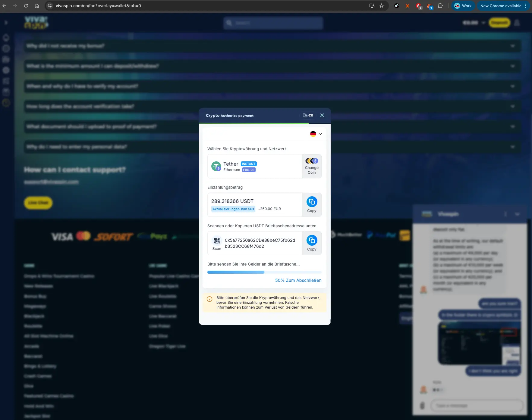Click the browser forward arrow
The image size is (532, 420).
pos(15,6)
